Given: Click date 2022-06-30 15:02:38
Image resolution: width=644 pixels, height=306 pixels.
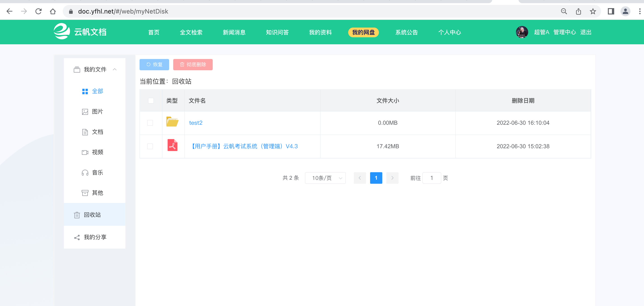Looking at the screenshot, I should pyautogui.click(x=523, y=146).
